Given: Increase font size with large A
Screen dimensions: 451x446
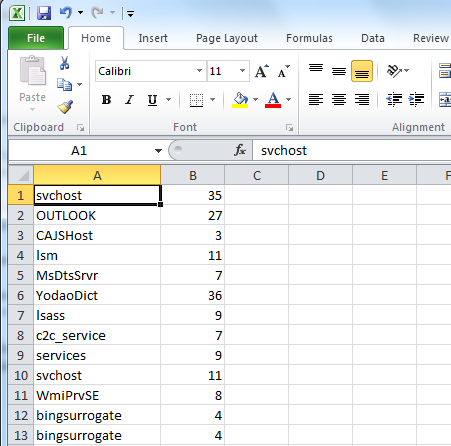Looking at the screenshot, I should point(262,71).
